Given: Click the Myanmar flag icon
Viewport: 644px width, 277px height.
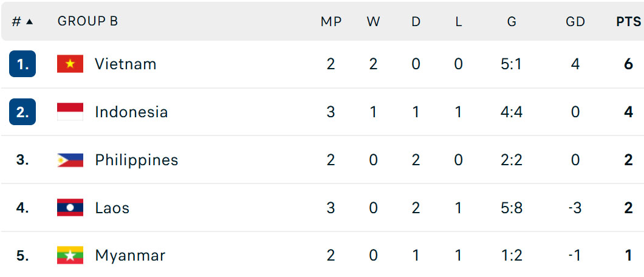Looking at the screenshot, I should (70, 255).
